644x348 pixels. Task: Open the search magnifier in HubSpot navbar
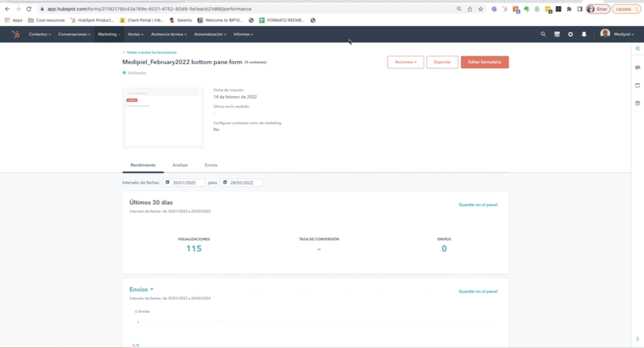[543, 34]
